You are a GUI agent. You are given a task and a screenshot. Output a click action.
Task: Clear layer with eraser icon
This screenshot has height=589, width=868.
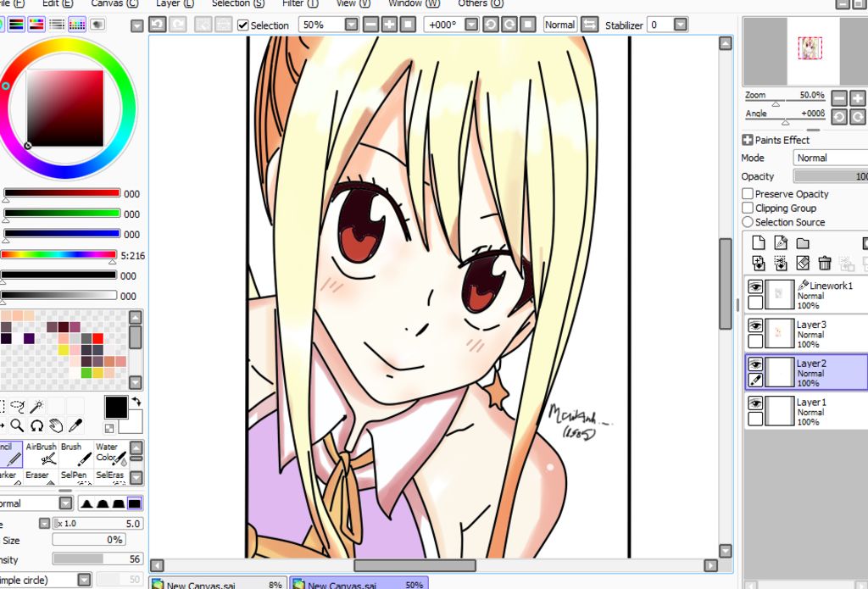coord(803,263)
